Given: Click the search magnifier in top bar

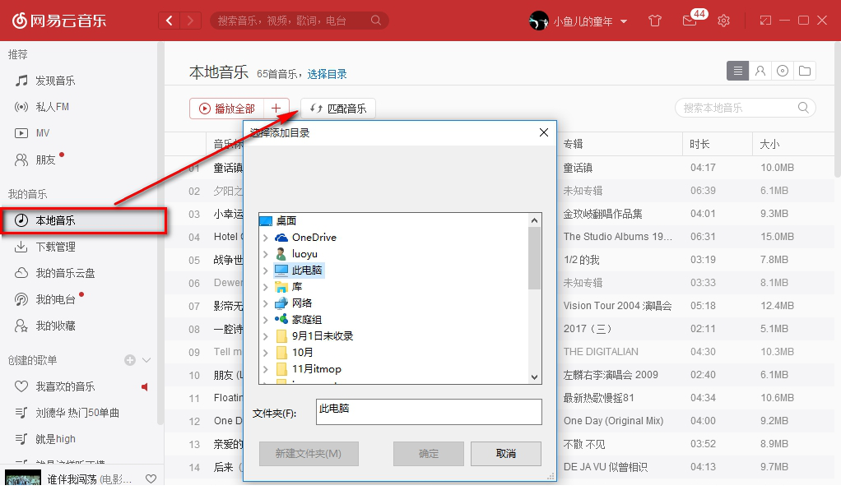Looking at the screenshot, I should (375, 21).
